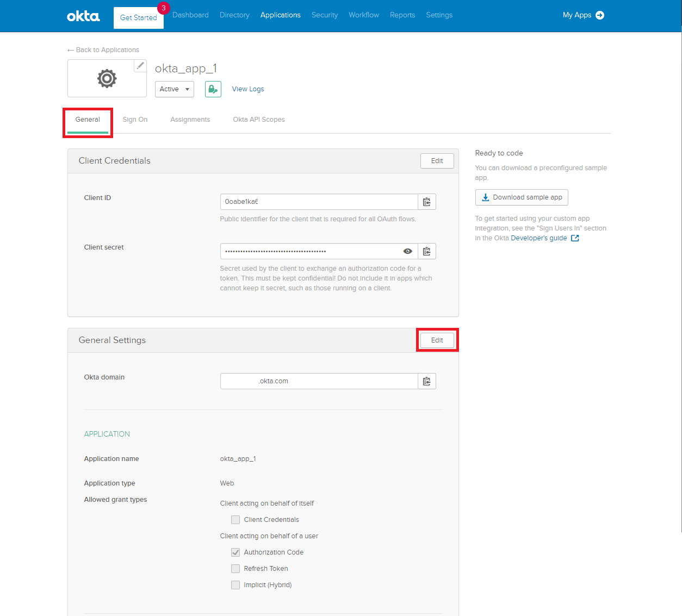Open the Directory menu

(234, 15)
